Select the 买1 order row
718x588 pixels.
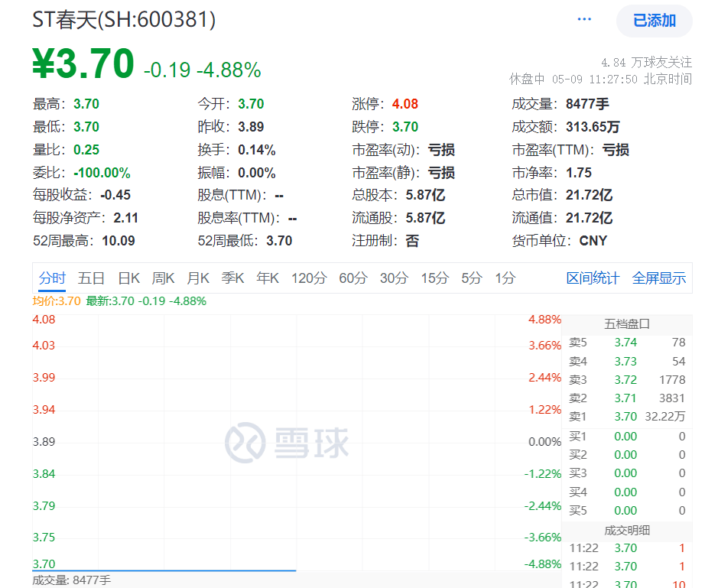point(627,437)
